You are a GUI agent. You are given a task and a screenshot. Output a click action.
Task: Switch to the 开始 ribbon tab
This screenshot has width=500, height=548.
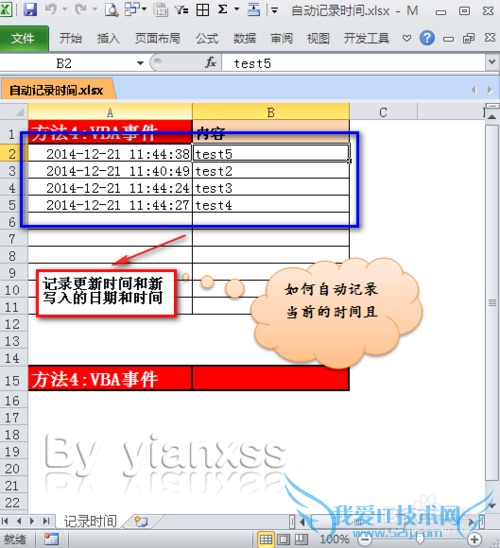coord(70,38)
